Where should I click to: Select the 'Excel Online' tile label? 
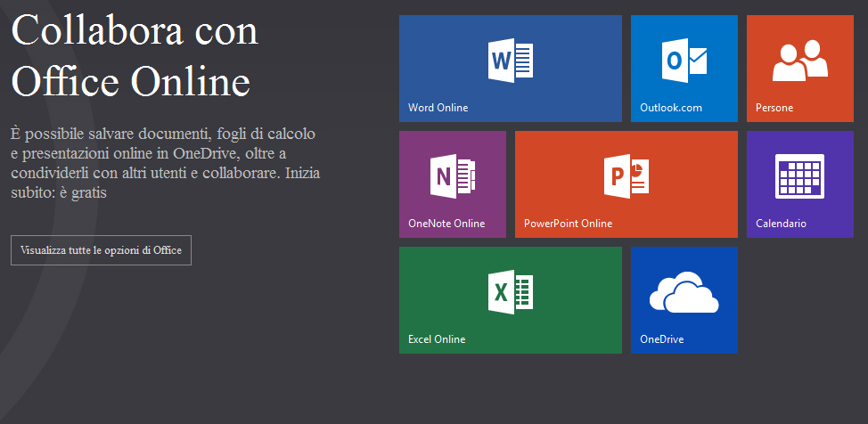pyautogui.click(x=437, y=339)
